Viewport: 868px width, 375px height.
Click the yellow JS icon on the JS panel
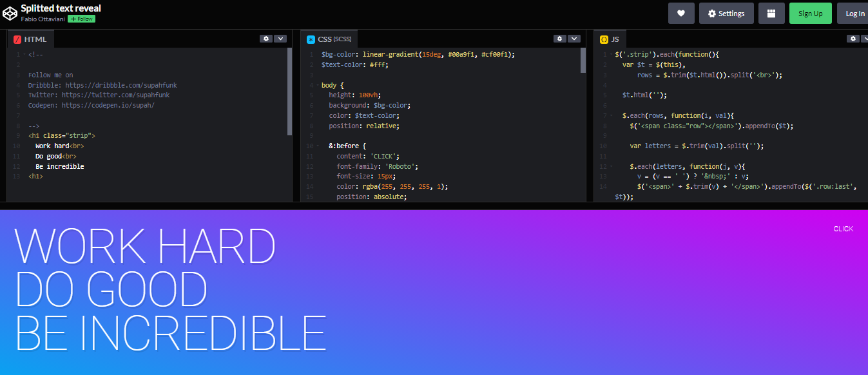pyautogui.click(x=604, y=39)
